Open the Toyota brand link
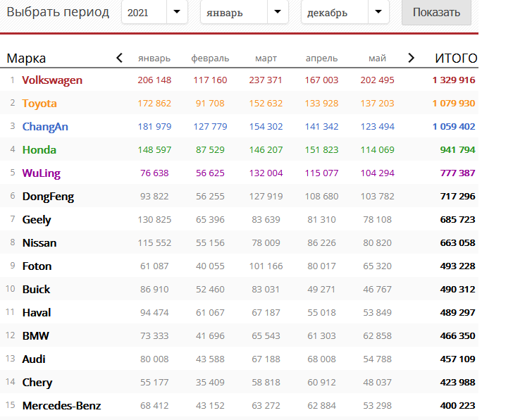Image resolution: width=513 pixels, height=420 pixels. click(x=39, y=104)
